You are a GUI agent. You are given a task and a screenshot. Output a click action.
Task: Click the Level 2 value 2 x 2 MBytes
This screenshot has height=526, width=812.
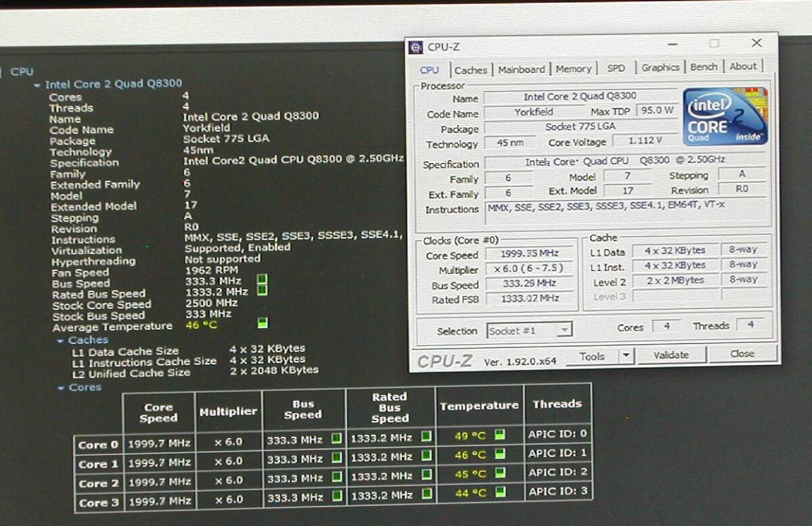pos(674,281)
